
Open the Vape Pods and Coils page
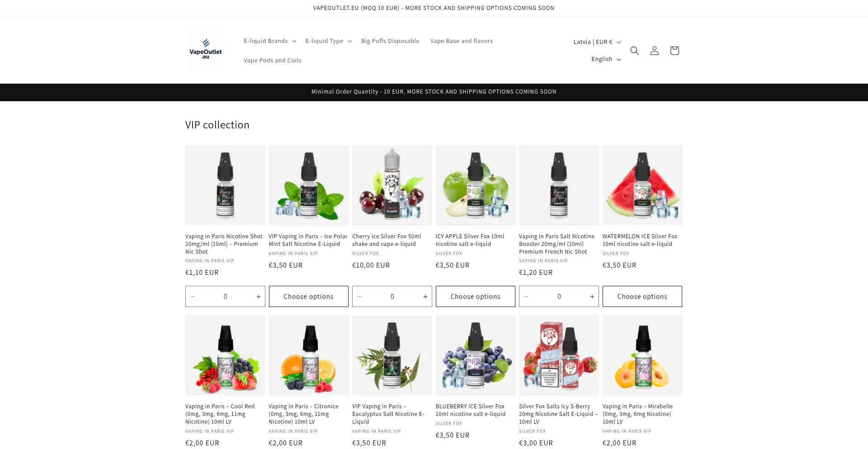pos(272,60)
